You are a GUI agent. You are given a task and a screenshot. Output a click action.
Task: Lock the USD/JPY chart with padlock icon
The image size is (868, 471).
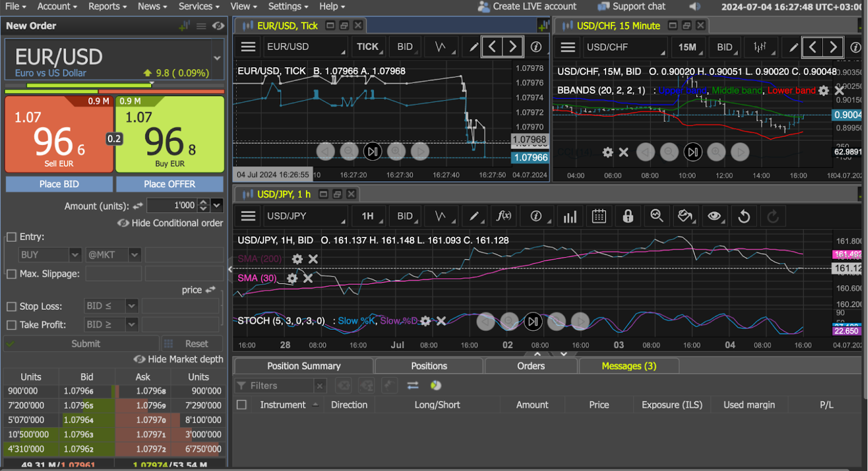click(628, 216)
